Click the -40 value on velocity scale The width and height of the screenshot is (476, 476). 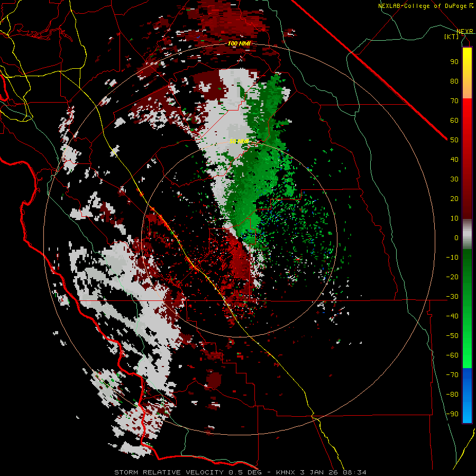(x=452, y=316)
